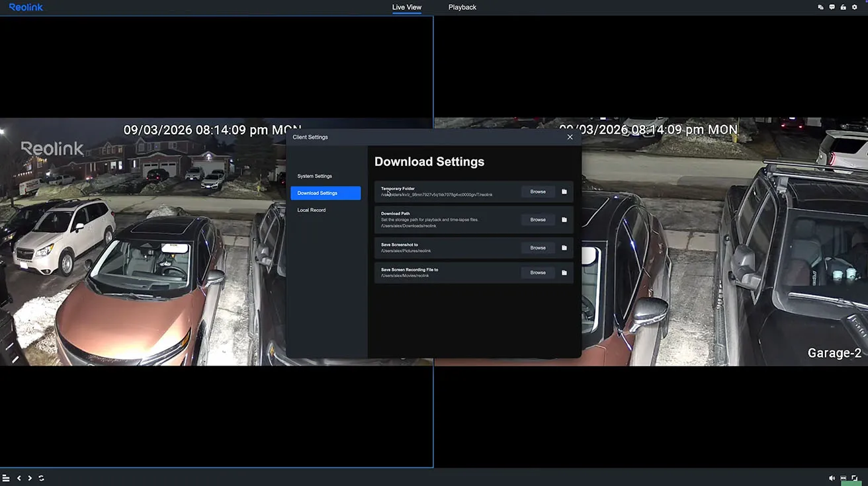Open the Download Path folder icon
868x486 pixels.
[x=564, y=220]
